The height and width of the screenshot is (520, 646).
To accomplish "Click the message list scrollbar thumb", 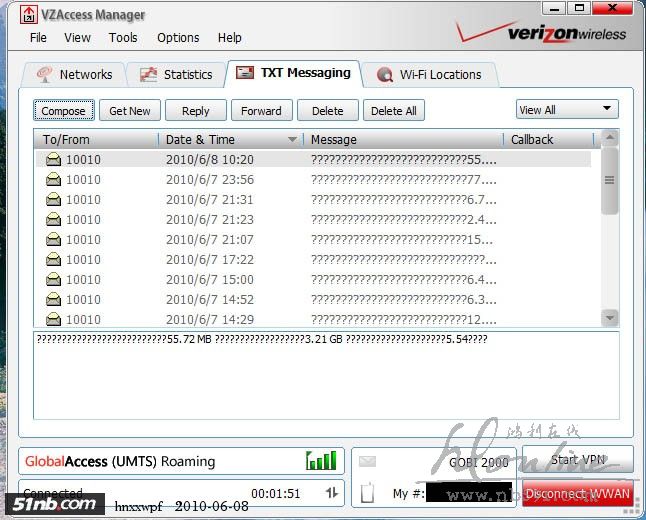I will tap(610, 180).
